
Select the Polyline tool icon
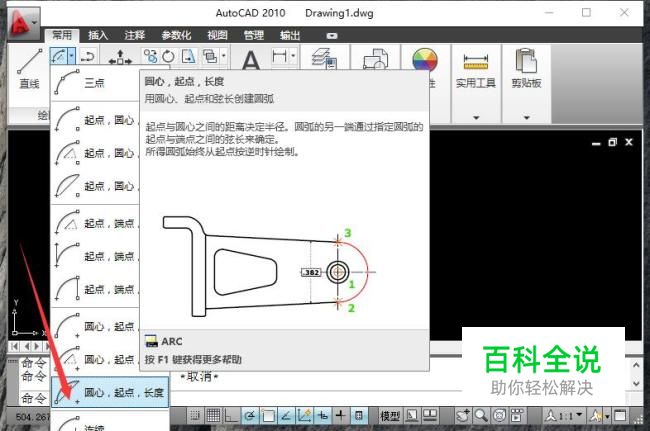[x=87, y=56]
